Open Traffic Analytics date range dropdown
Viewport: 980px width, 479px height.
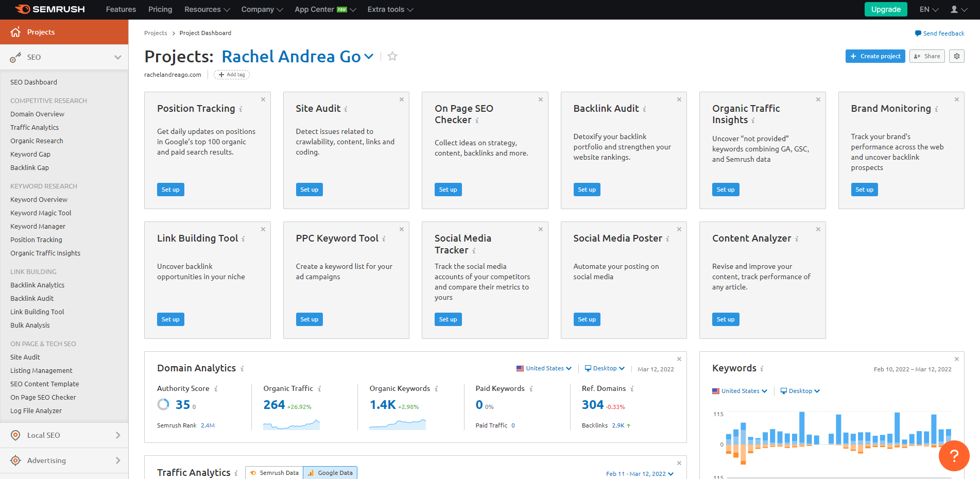tap(640, 474)
